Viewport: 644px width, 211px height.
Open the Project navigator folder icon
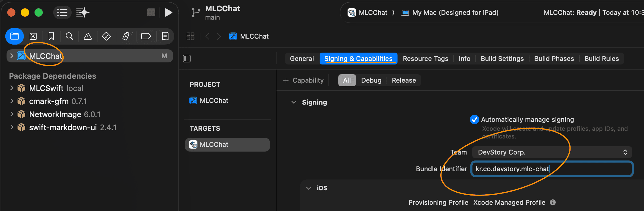[x=15, y=36]
